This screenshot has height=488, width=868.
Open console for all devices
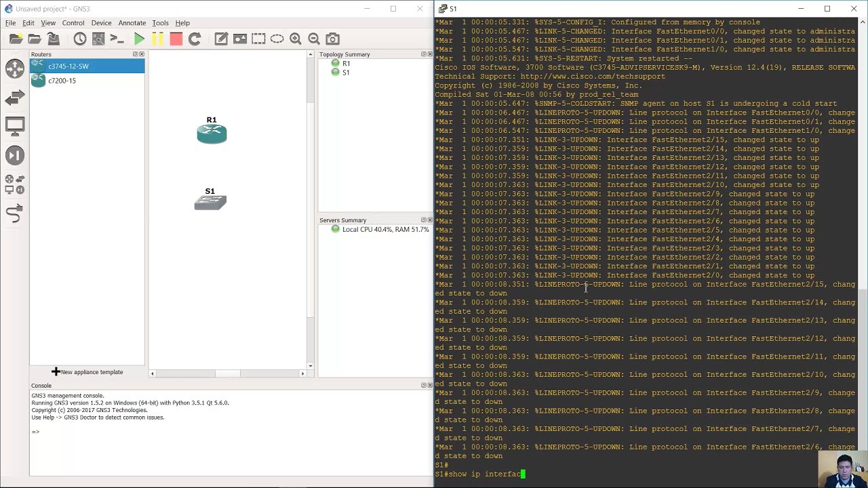[117, 39]
